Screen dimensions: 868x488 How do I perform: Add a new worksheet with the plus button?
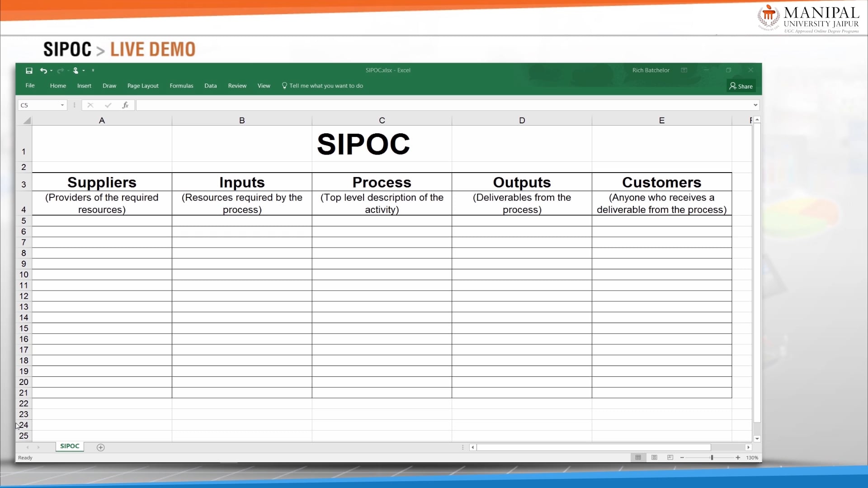coord(100,447)
